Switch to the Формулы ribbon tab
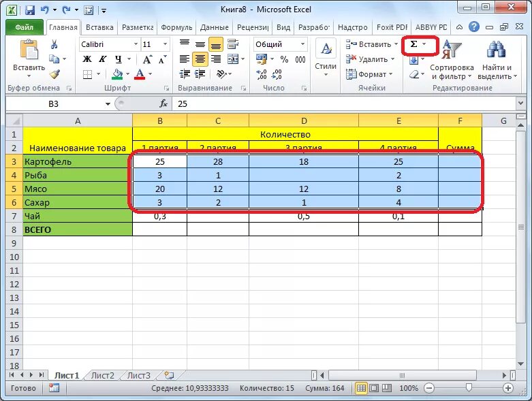 click(176, 27)
